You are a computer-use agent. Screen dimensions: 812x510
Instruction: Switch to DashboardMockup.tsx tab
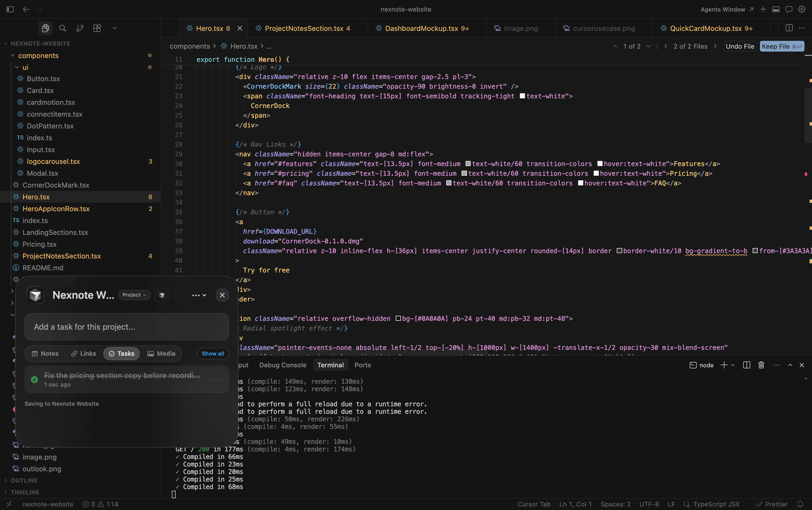point(427,28)
